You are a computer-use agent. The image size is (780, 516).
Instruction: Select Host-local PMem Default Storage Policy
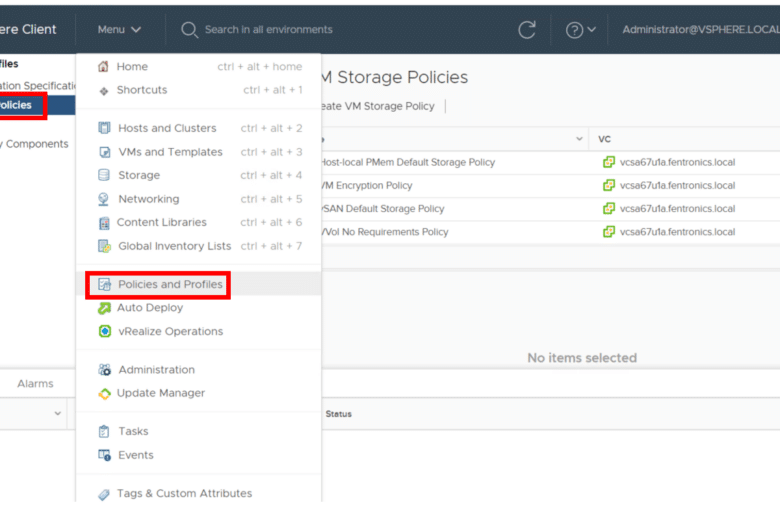point(408,162)
